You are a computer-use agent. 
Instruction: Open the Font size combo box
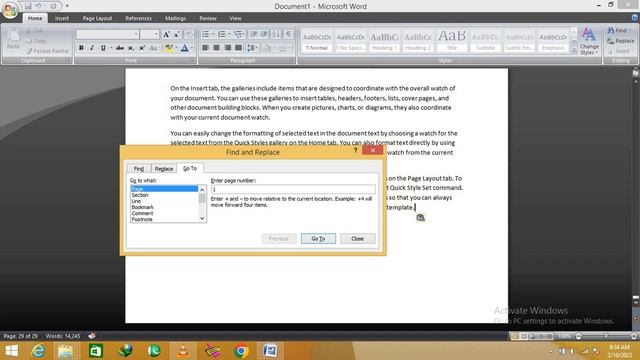coord(149,34)
